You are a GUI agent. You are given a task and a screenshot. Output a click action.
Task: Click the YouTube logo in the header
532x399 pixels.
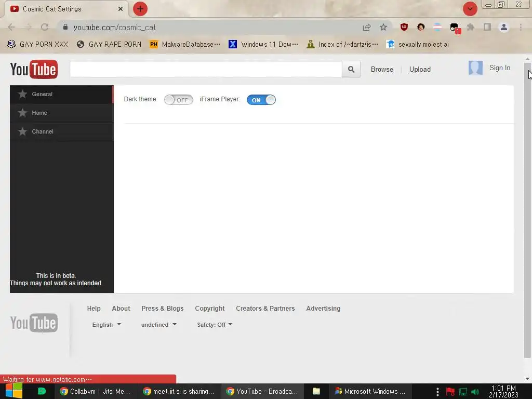(34, 69)
